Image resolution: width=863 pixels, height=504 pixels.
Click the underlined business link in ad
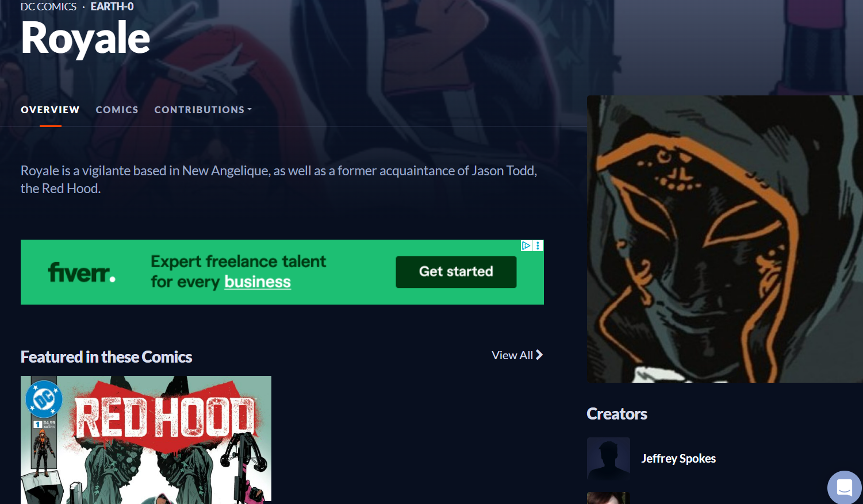pyautogui.click(x=258, y=282)
